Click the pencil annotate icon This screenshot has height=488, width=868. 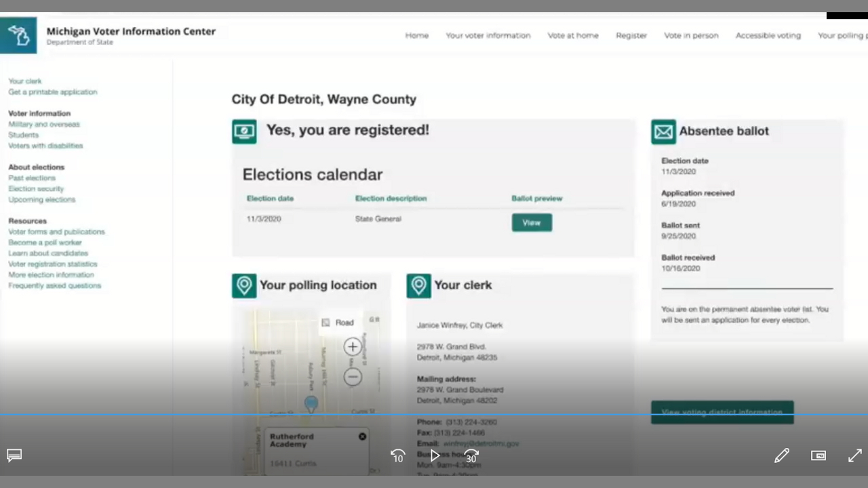[782, 455]
